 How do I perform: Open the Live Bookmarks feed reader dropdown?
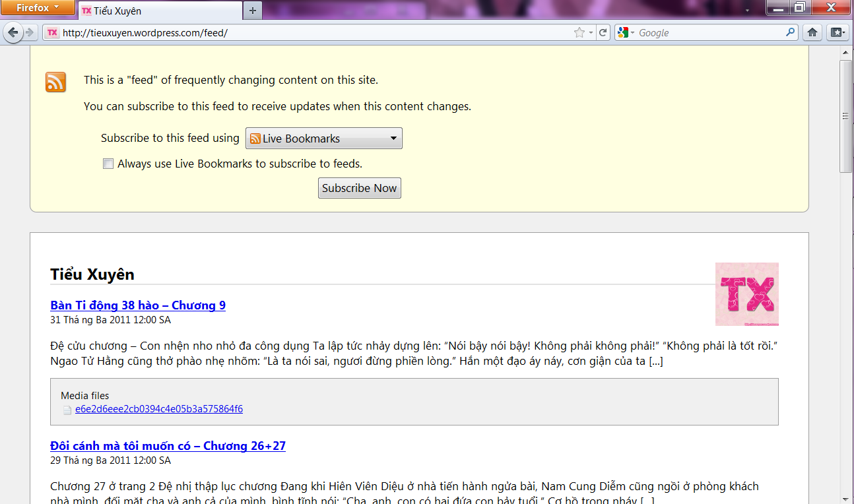coord(323,139)
